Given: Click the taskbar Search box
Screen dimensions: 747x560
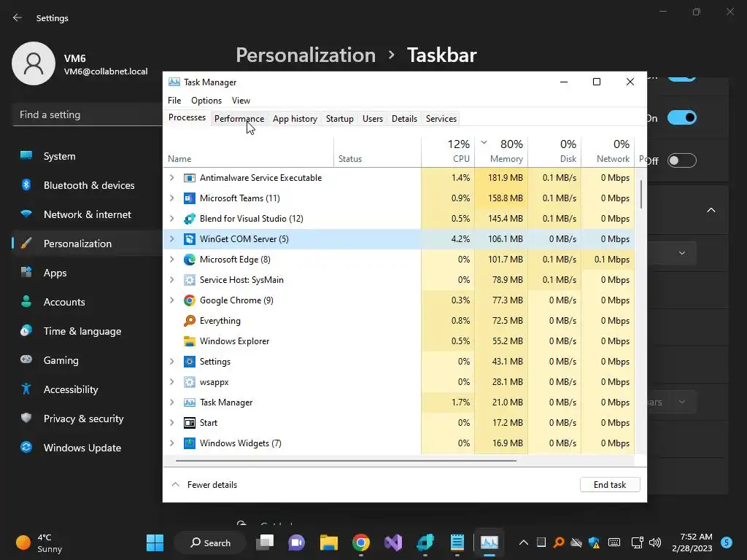Looking at the screenshot, I should (210, 542).
